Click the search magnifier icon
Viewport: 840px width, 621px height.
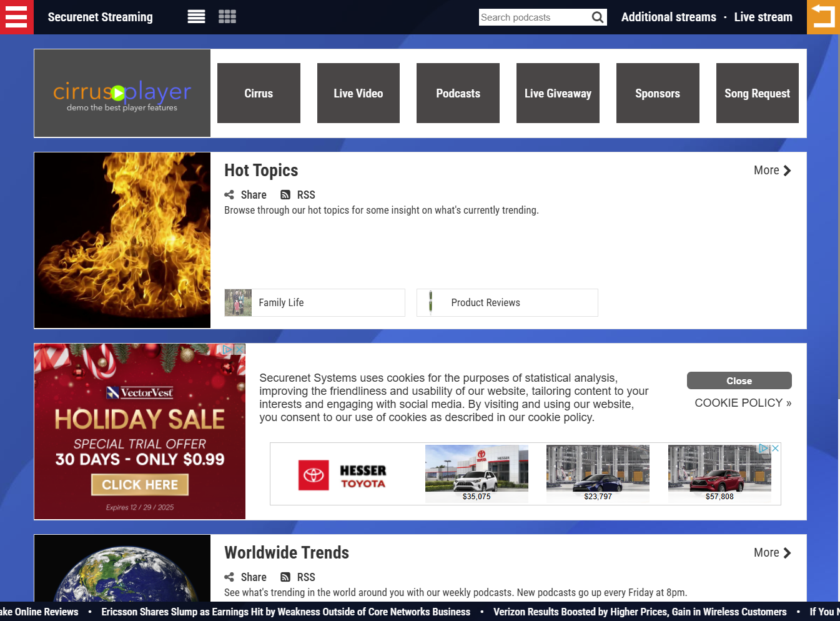click(598, 17)
